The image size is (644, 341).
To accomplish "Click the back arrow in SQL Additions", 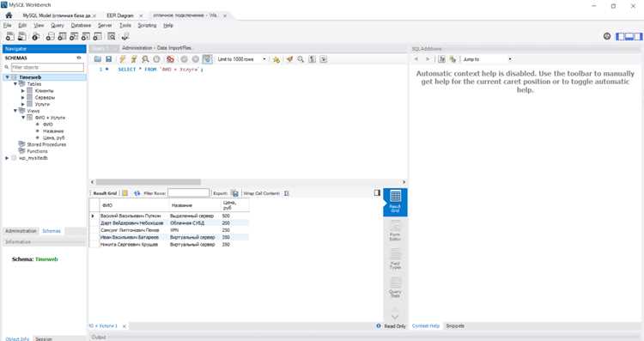I will pos(416,59).
